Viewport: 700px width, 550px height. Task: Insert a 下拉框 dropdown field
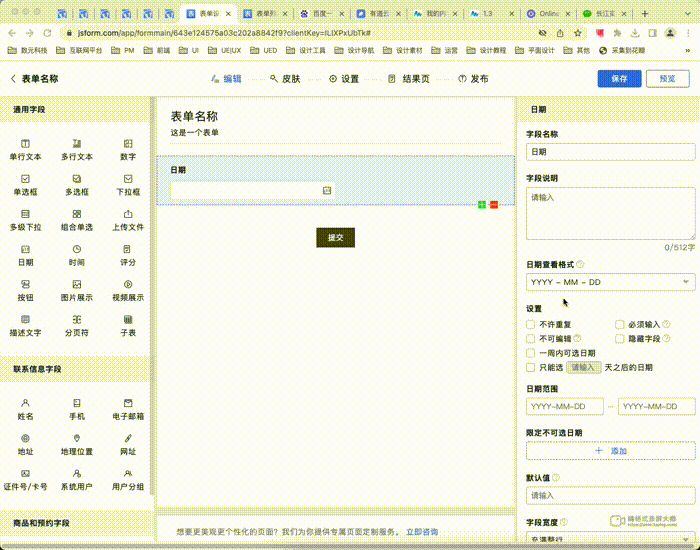(128, 185)
